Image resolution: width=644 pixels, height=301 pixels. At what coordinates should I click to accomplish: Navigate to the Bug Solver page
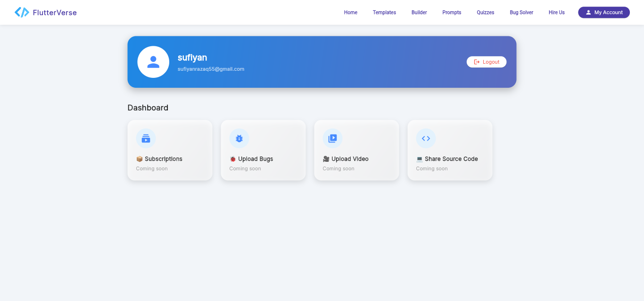click(521, 12)
